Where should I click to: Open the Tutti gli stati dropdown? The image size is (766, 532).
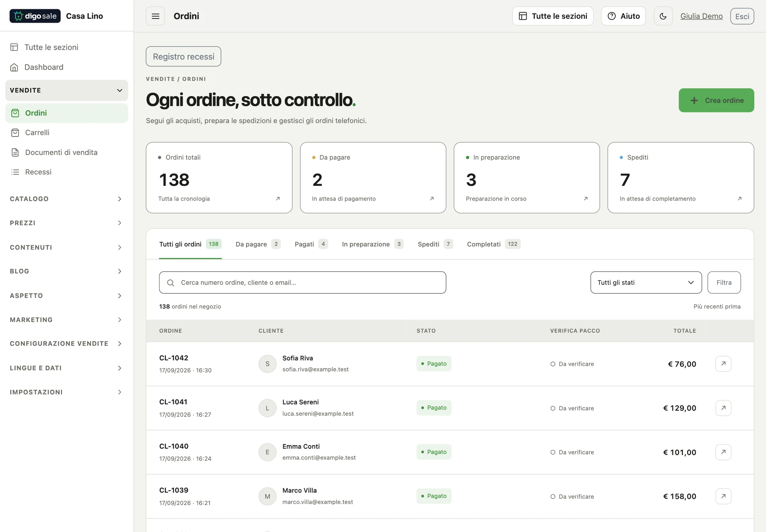646,283
